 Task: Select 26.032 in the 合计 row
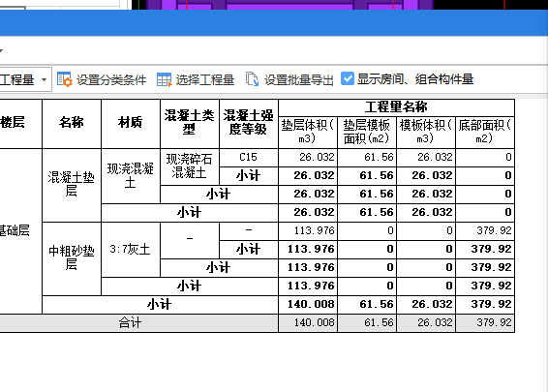(x=426, y=323)
